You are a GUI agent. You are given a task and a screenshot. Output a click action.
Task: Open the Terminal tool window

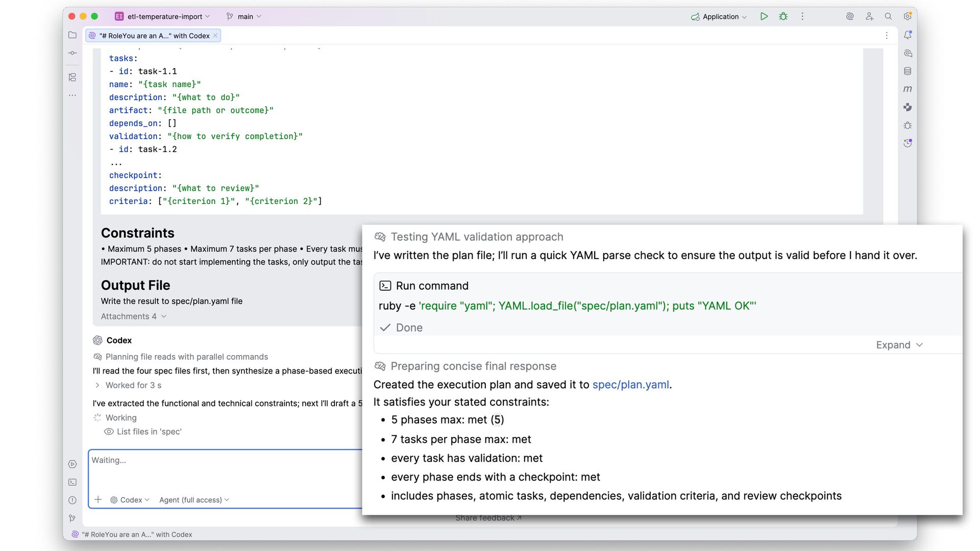(72, 482)
